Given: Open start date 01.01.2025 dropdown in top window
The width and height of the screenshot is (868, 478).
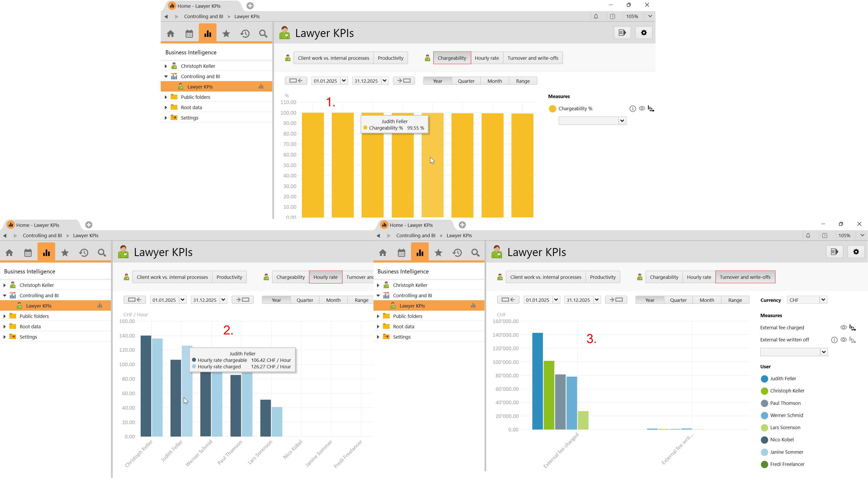Looking at the screenshot, I should 343,80.
